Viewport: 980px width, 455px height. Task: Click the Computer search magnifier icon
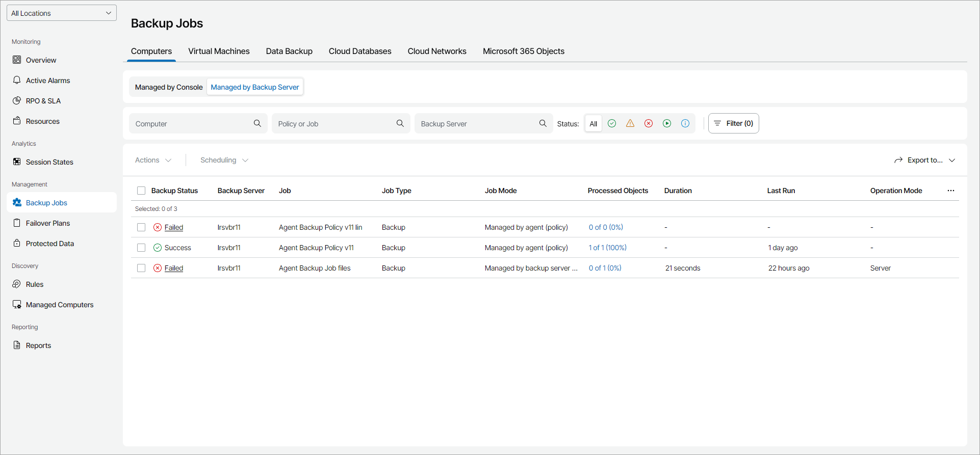click(257, 123)
